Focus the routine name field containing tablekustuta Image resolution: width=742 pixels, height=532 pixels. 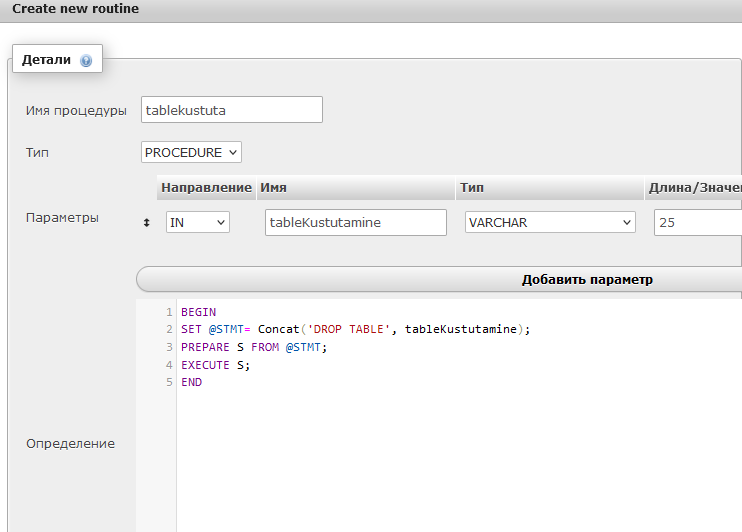click(232, 110)
